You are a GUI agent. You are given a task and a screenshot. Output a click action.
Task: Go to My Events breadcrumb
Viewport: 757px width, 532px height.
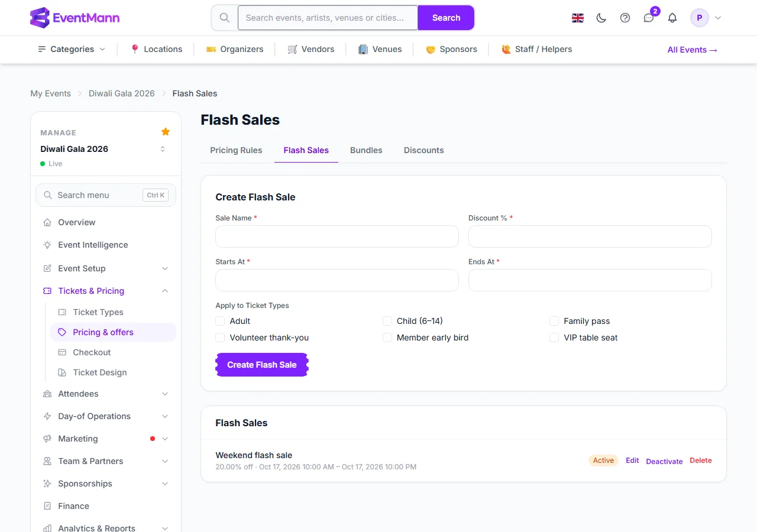click(50, 93)
